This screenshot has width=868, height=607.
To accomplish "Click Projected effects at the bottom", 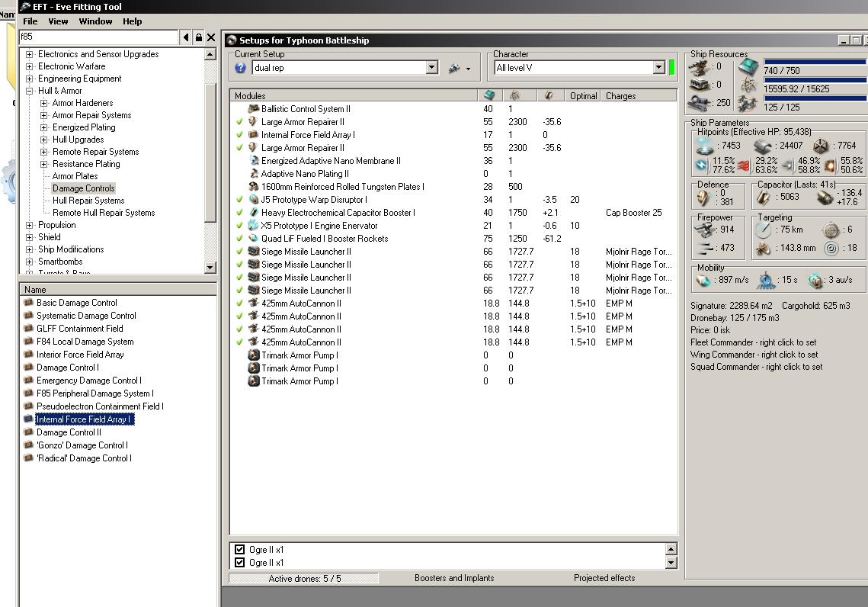I will tap(604, 578).
